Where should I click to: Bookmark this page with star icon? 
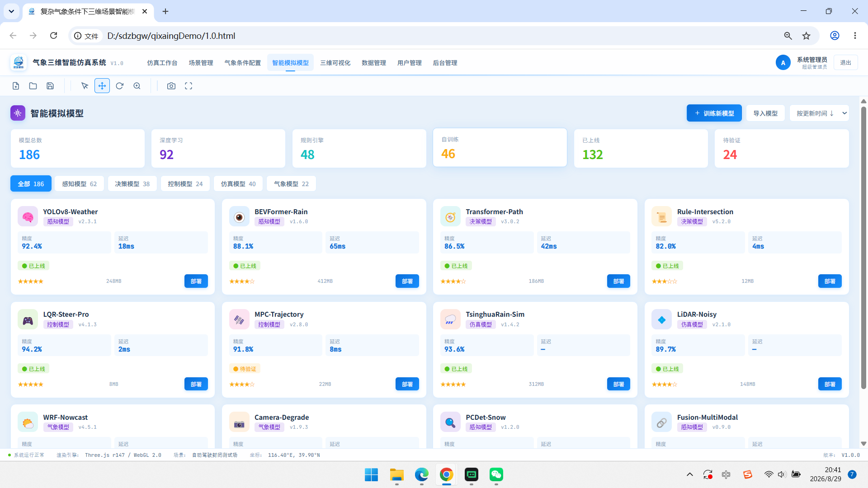point(806,36)
